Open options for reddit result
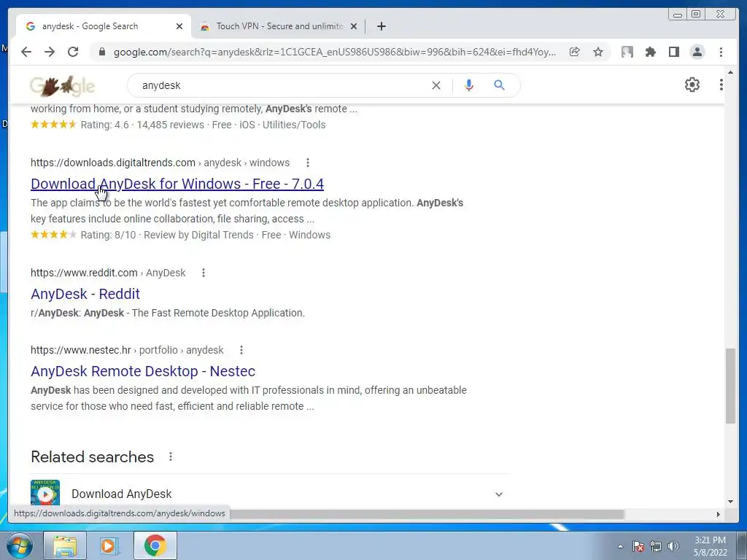Viewport: 747px width, 560px height. point(204,273)
